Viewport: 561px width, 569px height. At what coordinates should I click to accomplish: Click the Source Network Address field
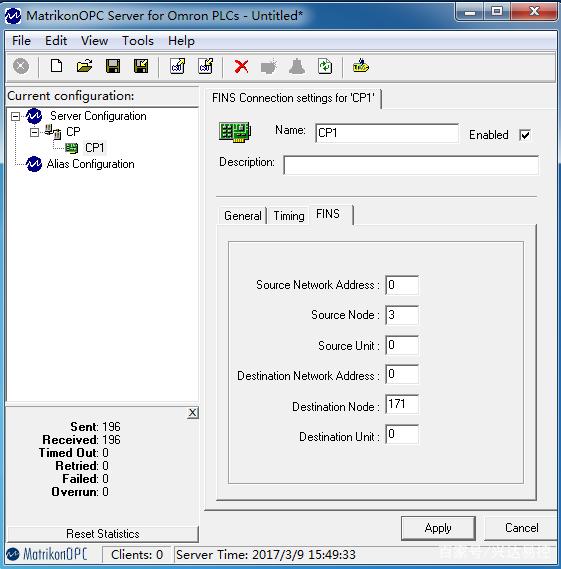tap(402, 285)
